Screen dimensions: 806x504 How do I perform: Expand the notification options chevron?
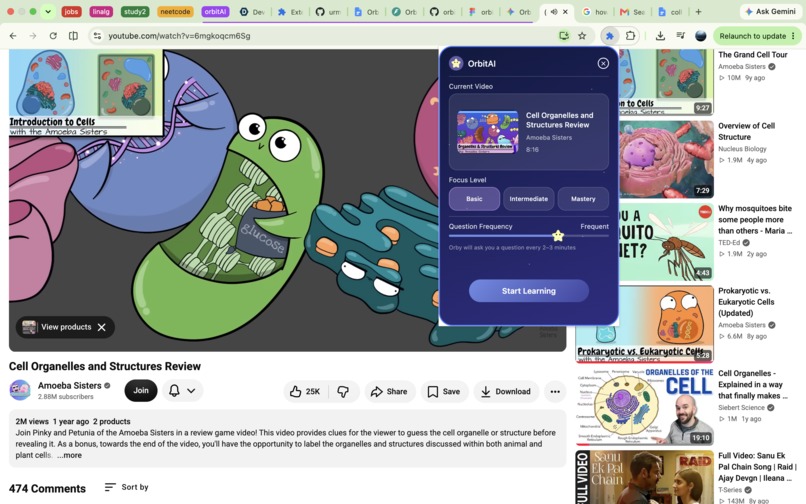[191, 391]
